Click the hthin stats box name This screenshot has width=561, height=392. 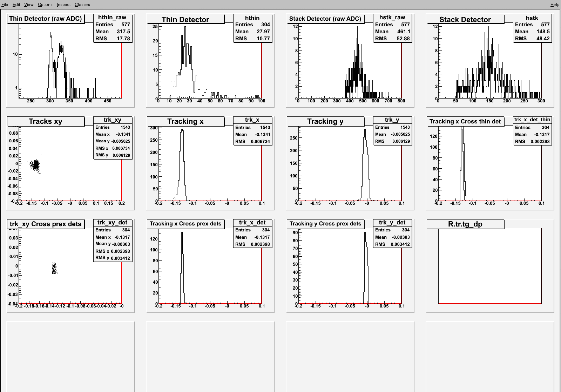click(x=252, y=18)
